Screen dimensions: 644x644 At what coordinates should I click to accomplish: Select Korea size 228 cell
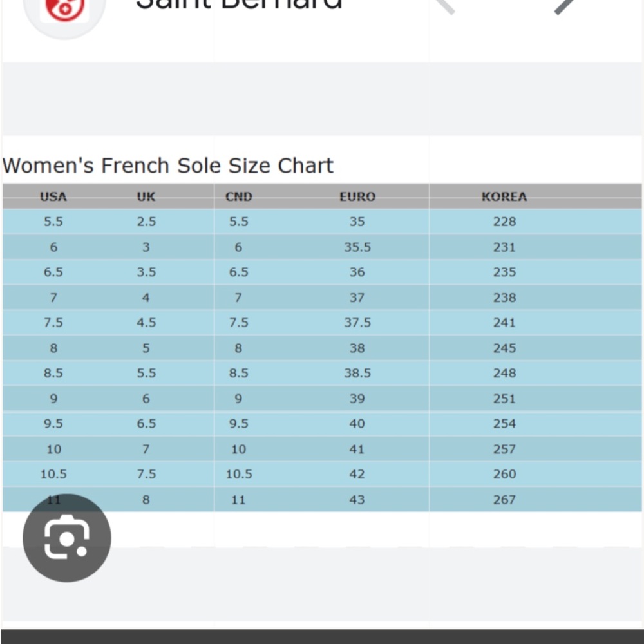pos(504,222)
